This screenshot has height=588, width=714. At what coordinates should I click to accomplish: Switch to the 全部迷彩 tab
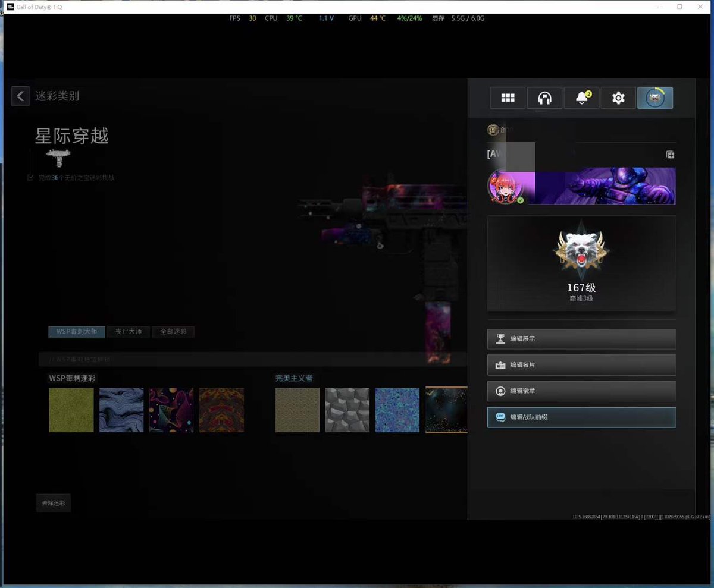[173, 332]
